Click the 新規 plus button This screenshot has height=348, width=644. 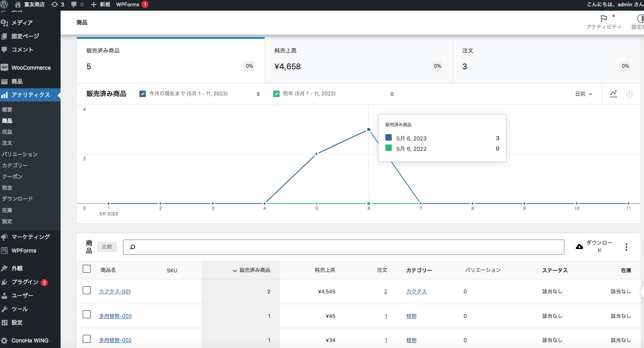tap(101, 4)
